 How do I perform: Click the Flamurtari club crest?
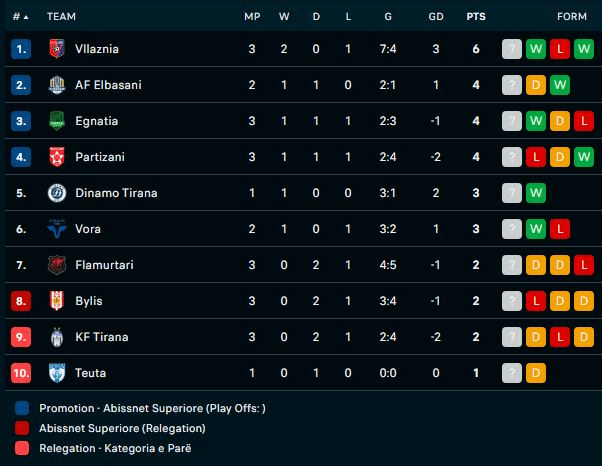[x=57, y=265]
